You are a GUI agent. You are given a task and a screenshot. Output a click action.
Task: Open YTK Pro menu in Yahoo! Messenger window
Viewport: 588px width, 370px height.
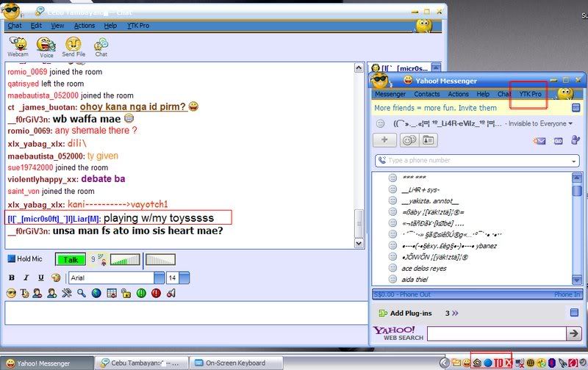(530, 94)
